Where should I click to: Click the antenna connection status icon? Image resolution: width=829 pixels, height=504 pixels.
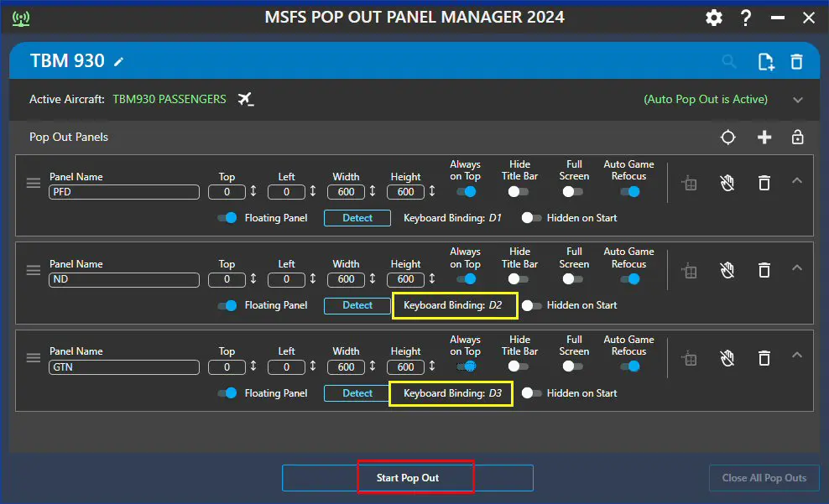click(x=21, y=18)
